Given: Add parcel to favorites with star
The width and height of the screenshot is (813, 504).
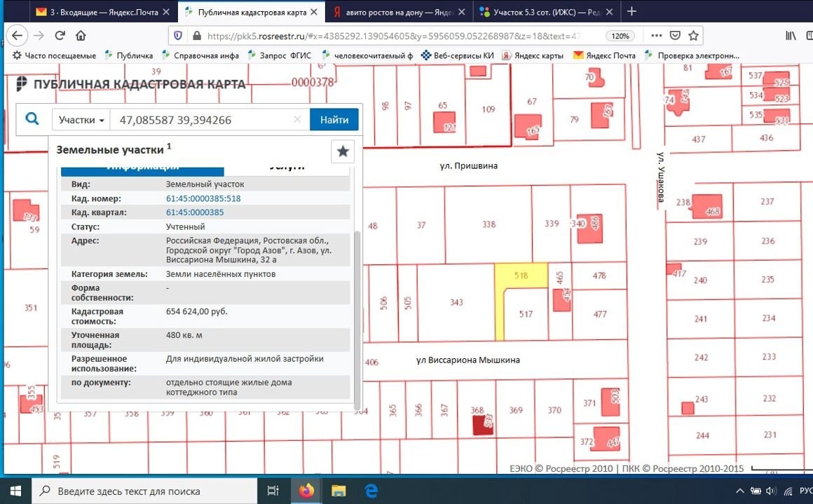Looking at the screenshot, I should [342, 151].
